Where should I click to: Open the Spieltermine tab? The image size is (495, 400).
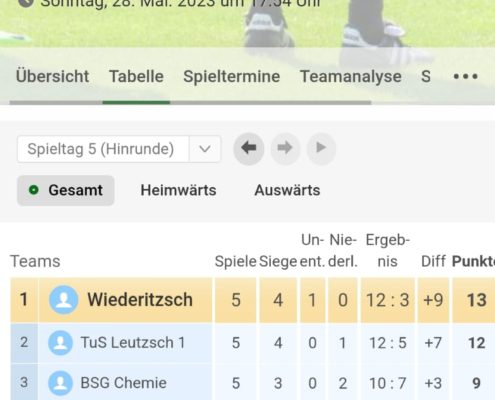click(x=232, y=77)
